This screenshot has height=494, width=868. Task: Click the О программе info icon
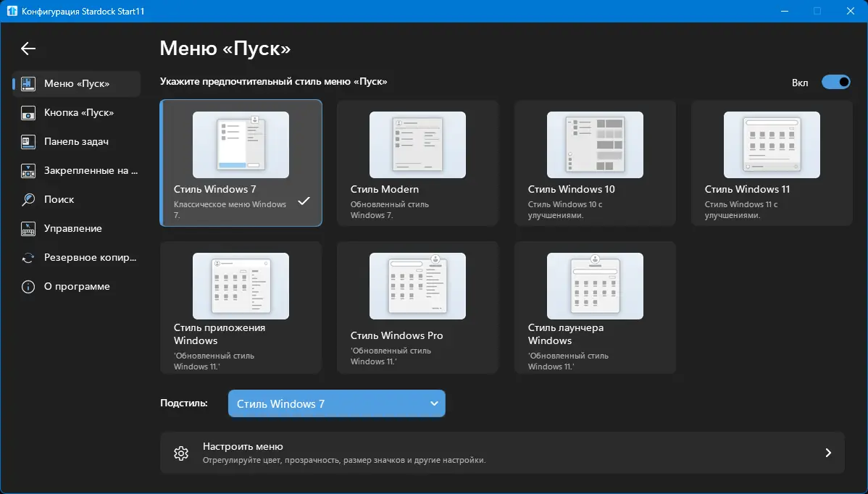coord(29,286)
